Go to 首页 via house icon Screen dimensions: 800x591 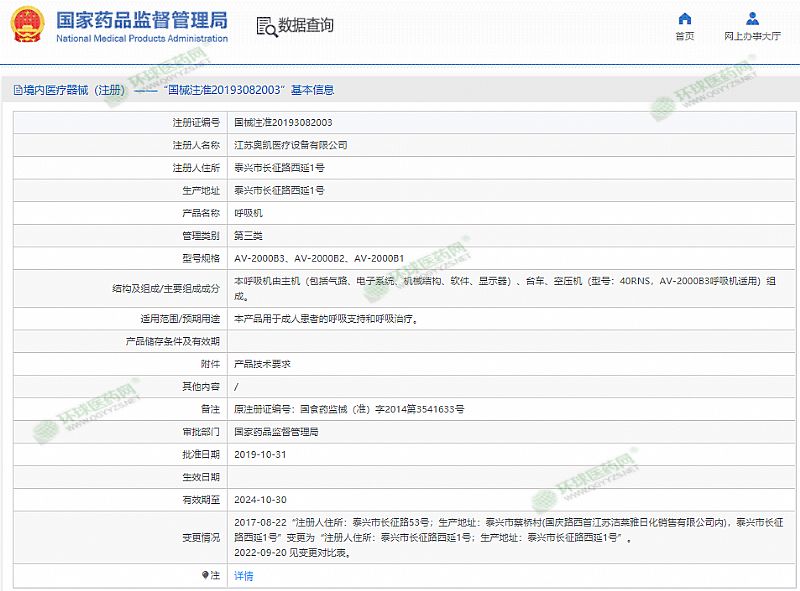[x=684, y=19]
